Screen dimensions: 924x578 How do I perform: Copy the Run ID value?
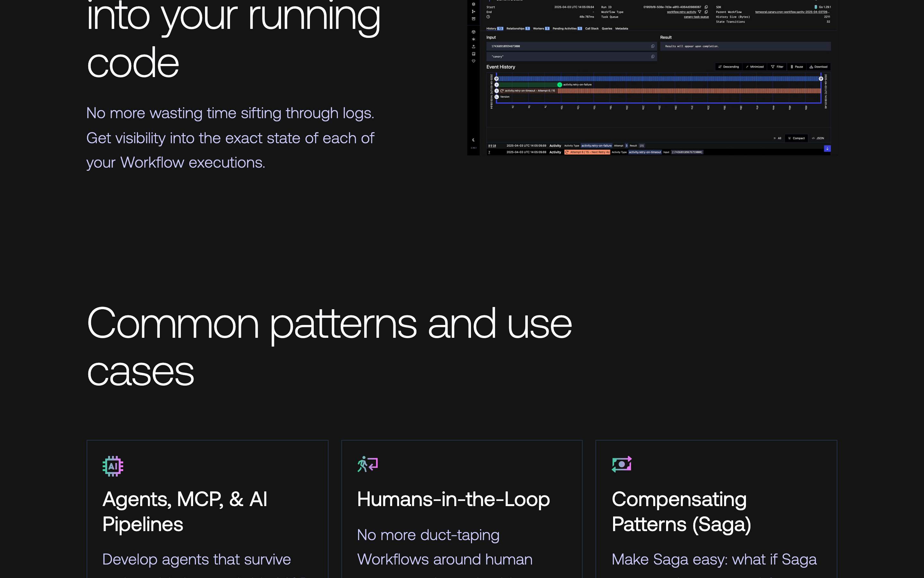[706, 7]
